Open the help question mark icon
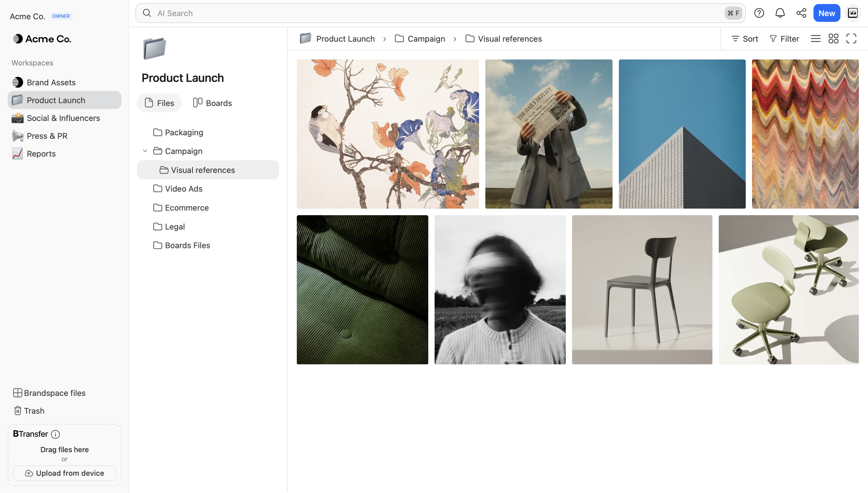This screenshot has width=868, height=493. [759, 13]
